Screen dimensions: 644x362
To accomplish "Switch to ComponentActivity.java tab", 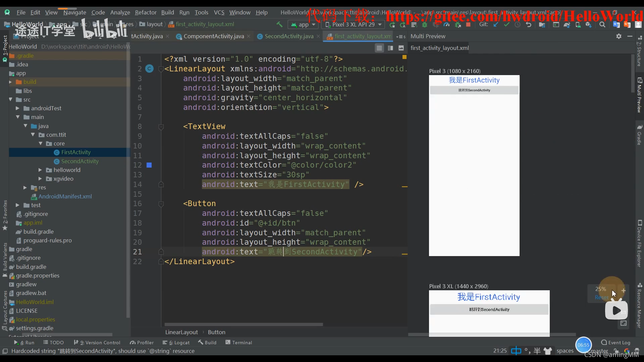I will click(214, 36).
